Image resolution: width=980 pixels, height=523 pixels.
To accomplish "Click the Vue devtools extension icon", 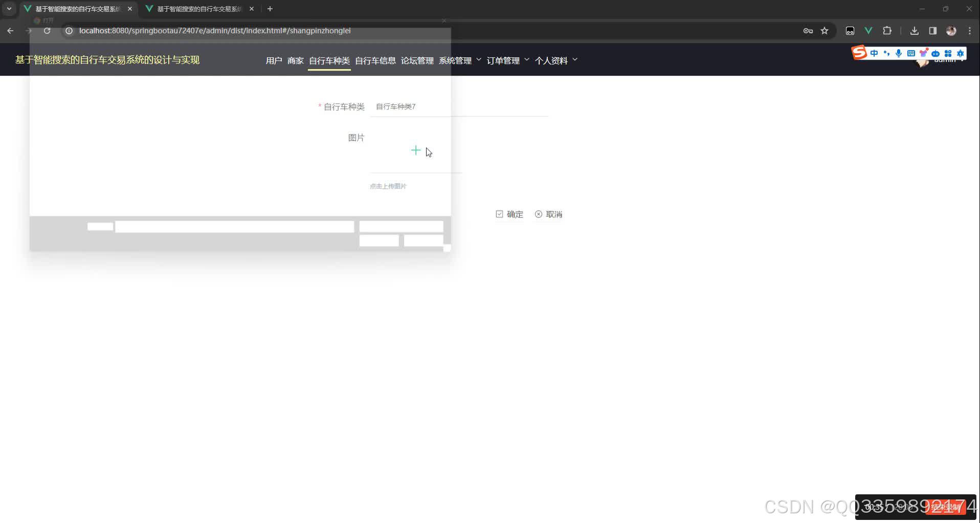I will pos(868,31).
